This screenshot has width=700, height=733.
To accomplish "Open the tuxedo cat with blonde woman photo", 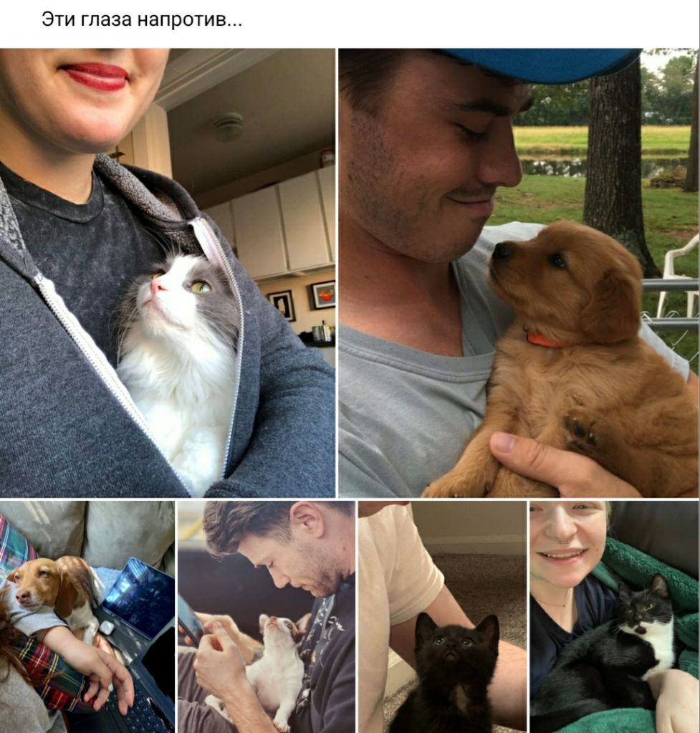I will 615,617.
